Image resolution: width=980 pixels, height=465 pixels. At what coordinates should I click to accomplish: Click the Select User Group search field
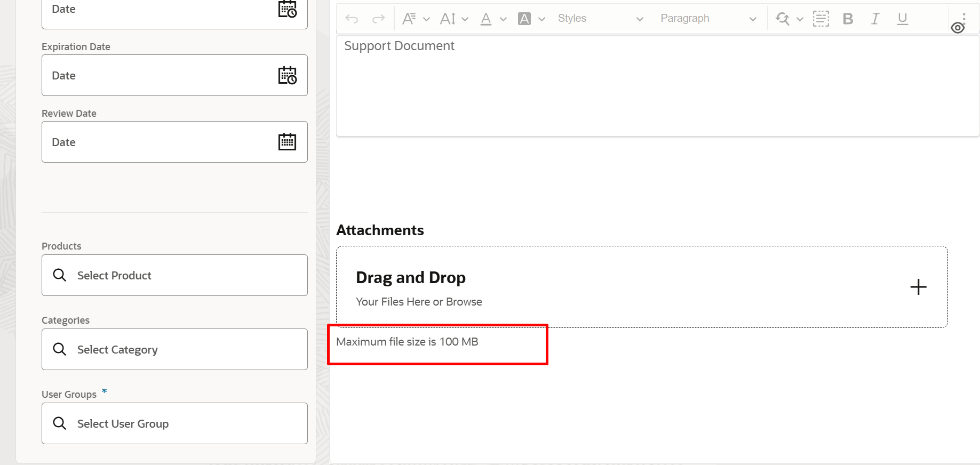pos(174,423)
